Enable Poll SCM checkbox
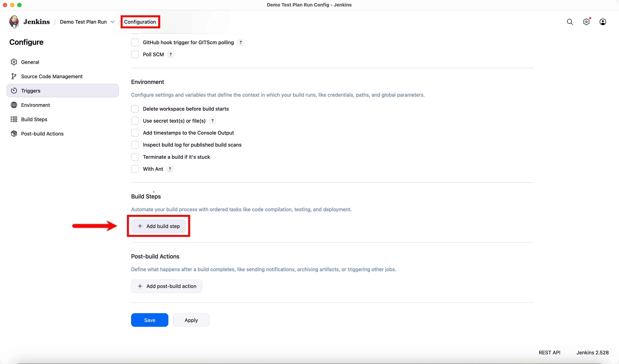Image resolution: width=619 pixels, height=364 pixels. click(x=135, y=54)
